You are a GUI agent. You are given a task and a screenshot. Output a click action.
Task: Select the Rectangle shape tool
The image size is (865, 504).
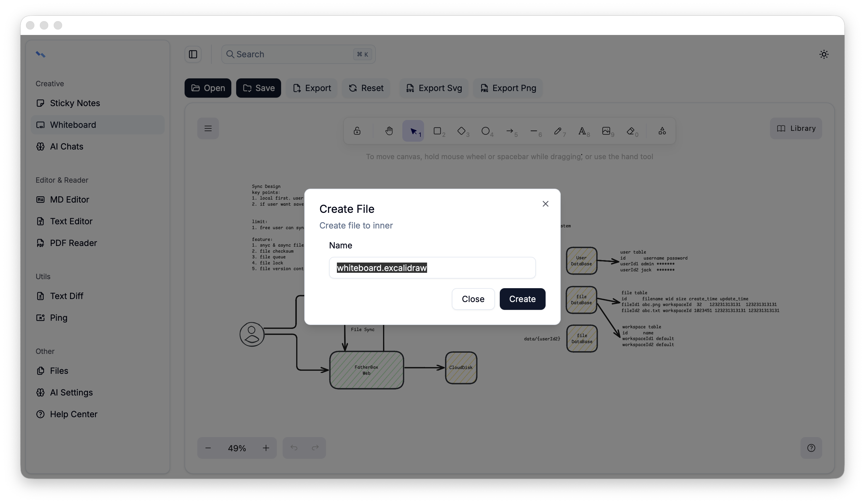437,131
